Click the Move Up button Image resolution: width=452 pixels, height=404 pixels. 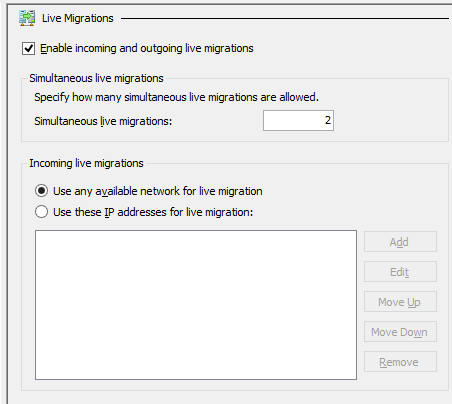coord(400,302)
